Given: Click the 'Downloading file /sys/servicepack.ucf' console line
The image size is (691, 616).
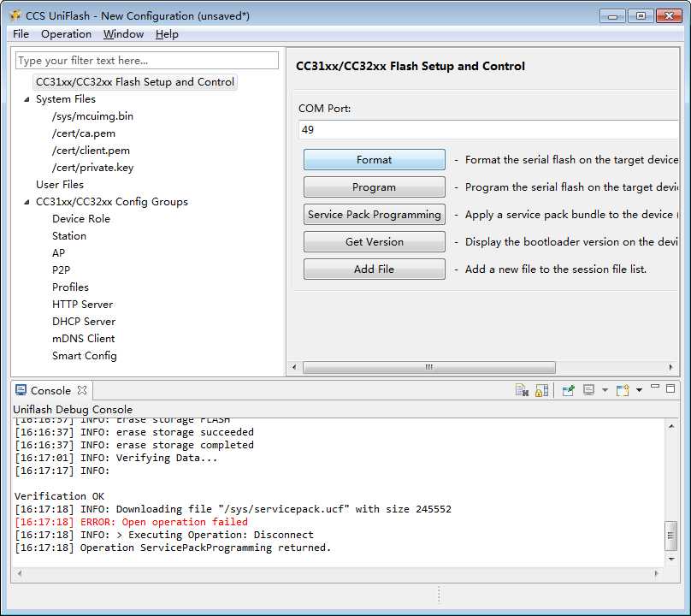Looking at the screenshot, I should (233, 509).
